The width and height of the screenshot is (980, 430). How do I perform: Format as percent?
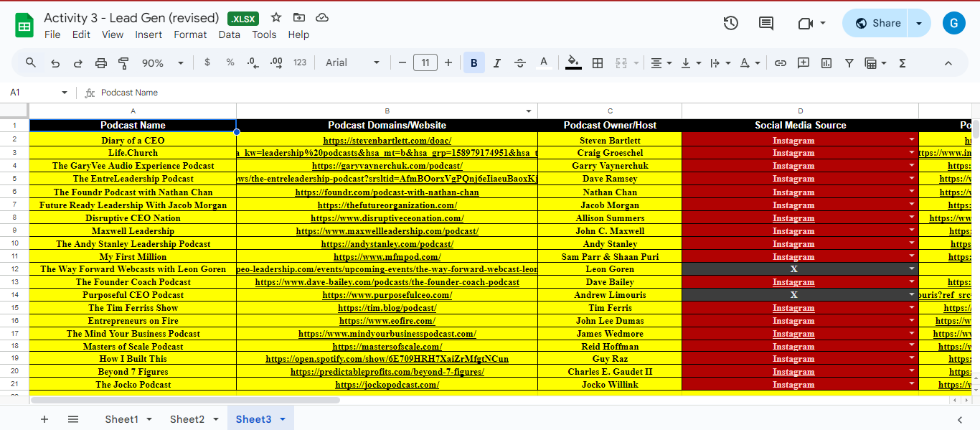230,62
